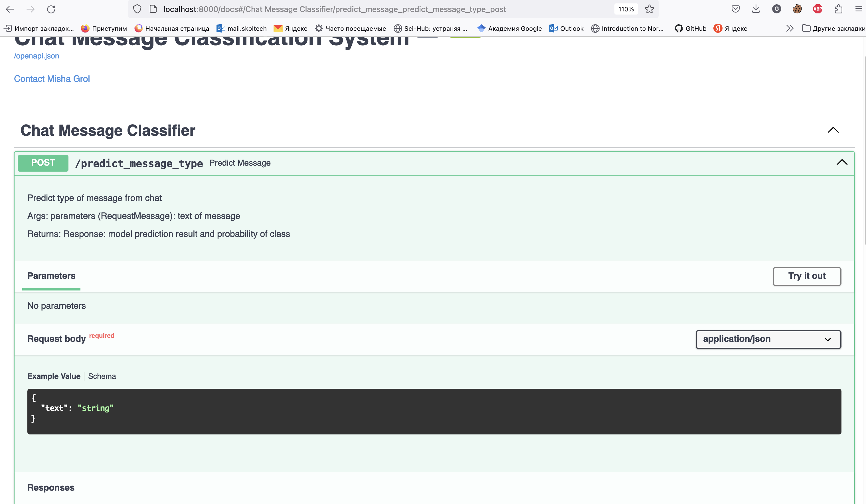Collapse the Chat Message Classifier section
Viewport: 866px width, 504px height.
[x=833, y=130]
